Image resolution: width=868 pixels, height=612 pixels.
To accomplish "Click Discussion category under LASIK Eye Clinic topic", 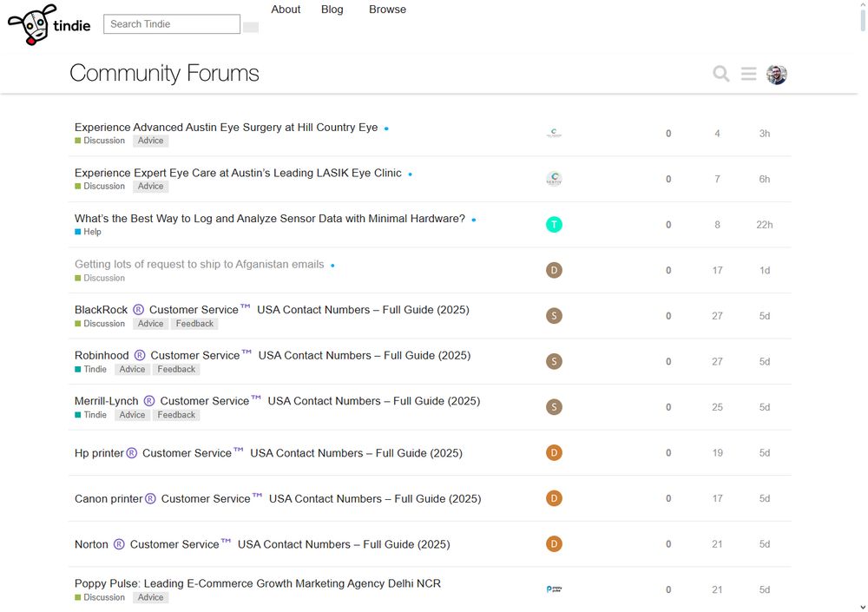I will [100, 186].
